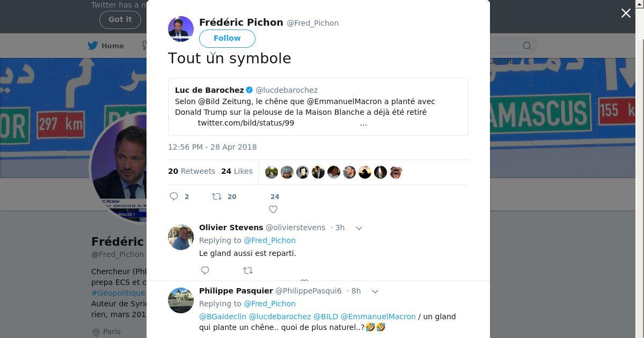
Task: Click the reply icon under main tweet
Action: (174, 196)
